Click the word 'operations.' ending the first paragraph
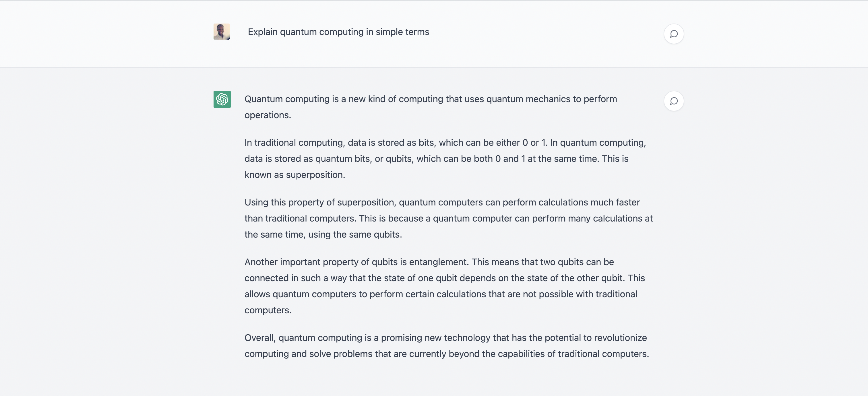This screenshot has width=868, height=396. click(x=268, y=115)
